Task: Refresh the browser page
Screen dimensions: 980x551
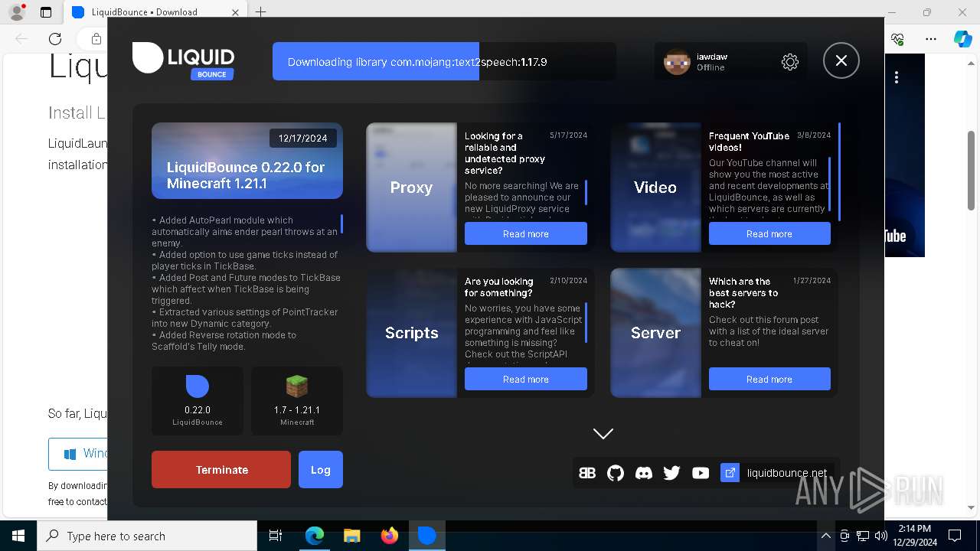Action: coord(55,39)
